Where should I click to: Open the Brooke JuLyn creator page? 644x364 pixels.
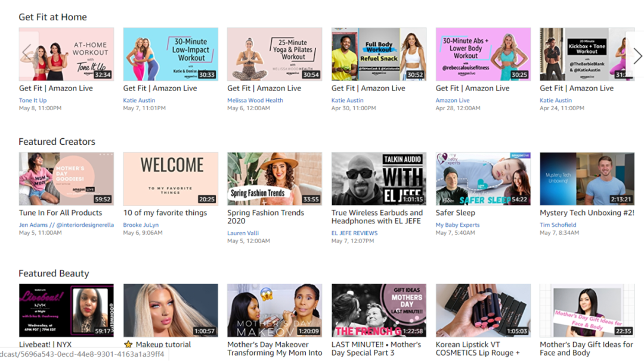click(141, 225)
